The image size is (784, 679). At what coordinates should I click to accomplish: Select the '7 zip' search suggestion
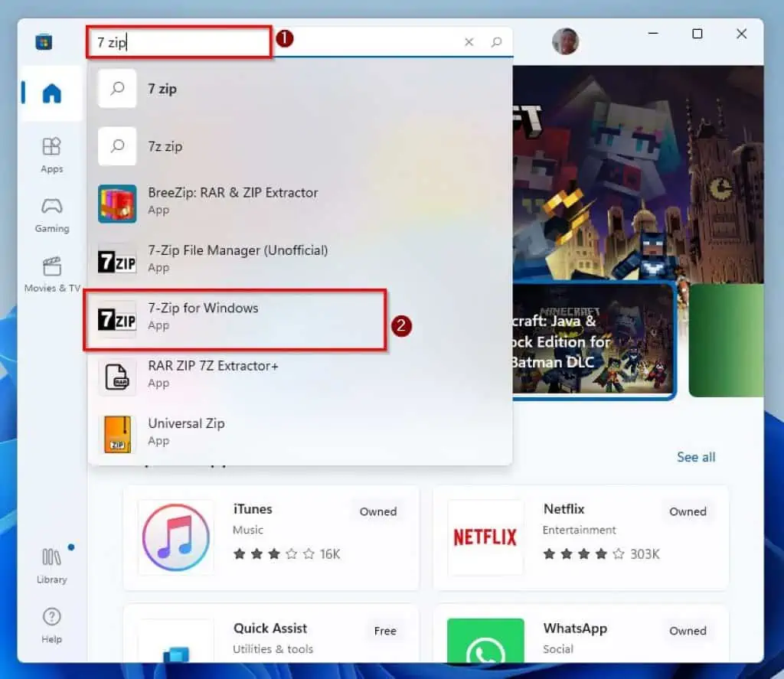point(300,89)
